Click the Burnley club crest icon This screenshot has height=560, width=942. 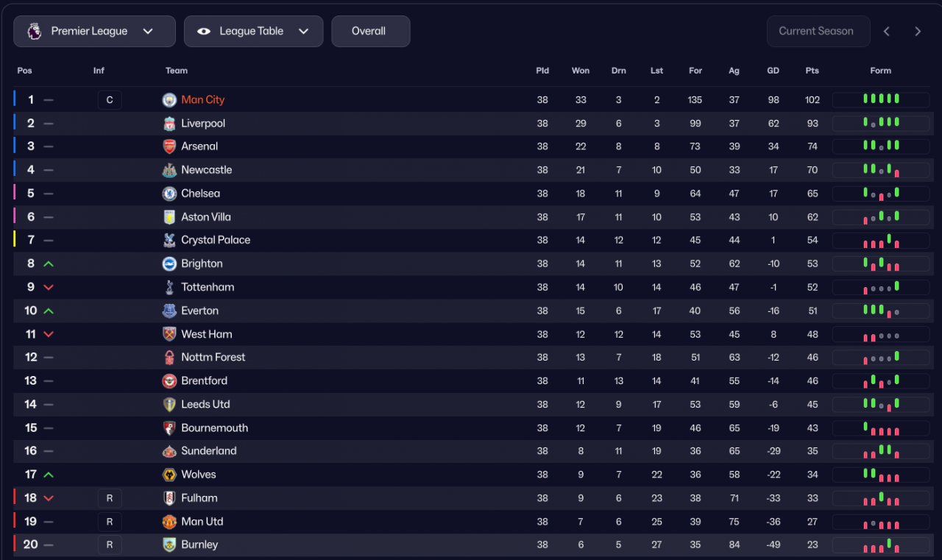pyautogui.click(x=169, y=545)
